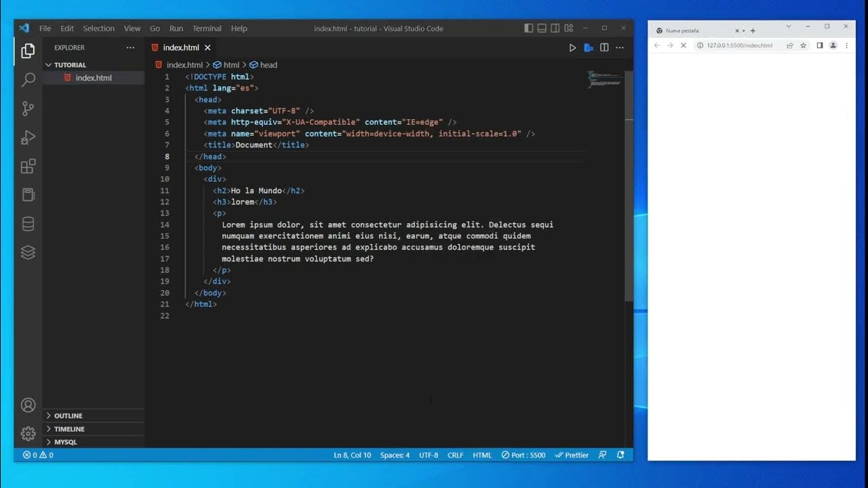The height and width of the screenshot is (488, 868).
Task: Click the VS Code logo in title bar
Action: (24, 28)
